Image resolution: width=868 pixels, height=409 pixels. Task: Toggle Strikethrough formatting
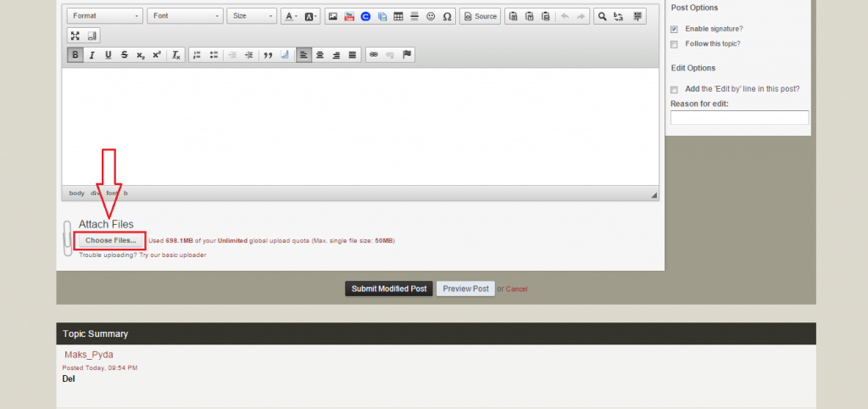[125, 54]
